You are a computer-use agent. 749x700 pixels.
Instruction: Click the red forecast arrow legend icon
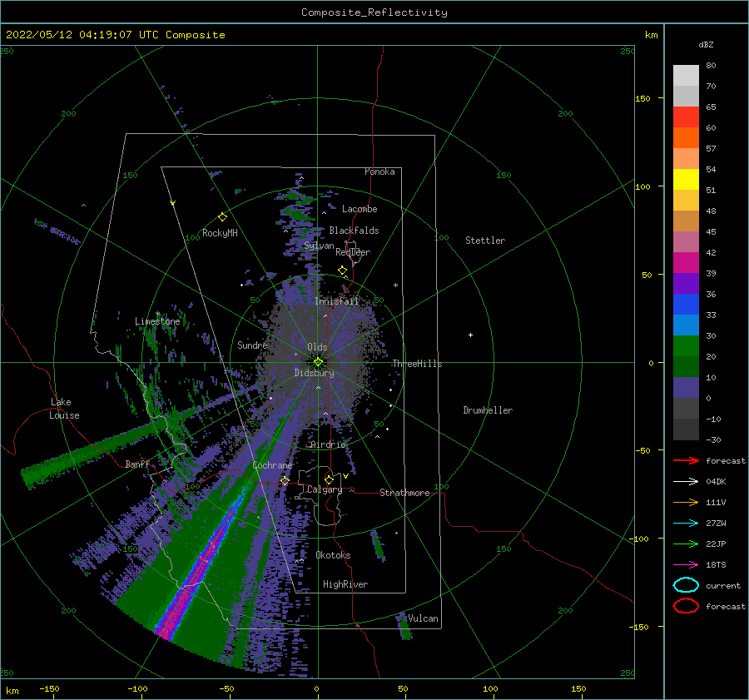click(686, 460)
